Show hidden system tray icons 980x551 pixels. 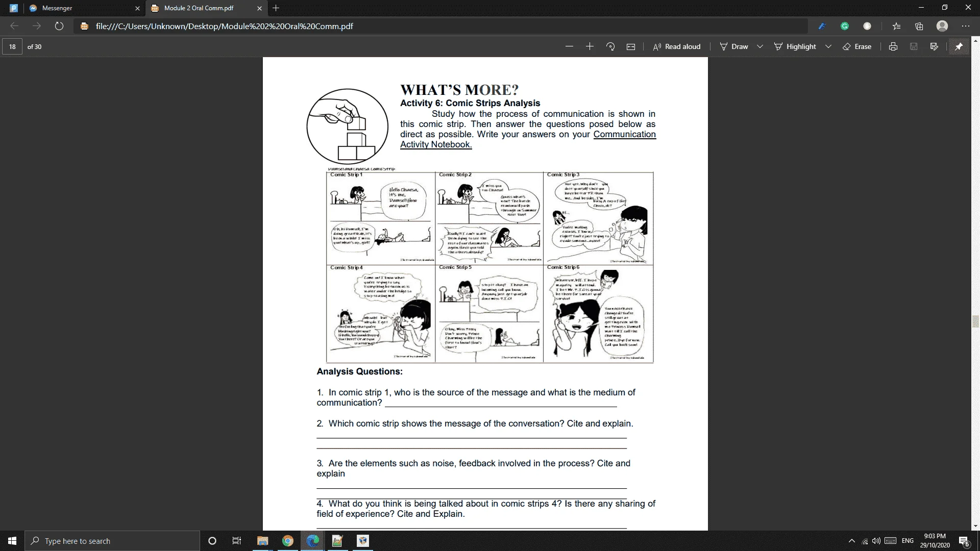pyautogui.click(x=851, y=541)
